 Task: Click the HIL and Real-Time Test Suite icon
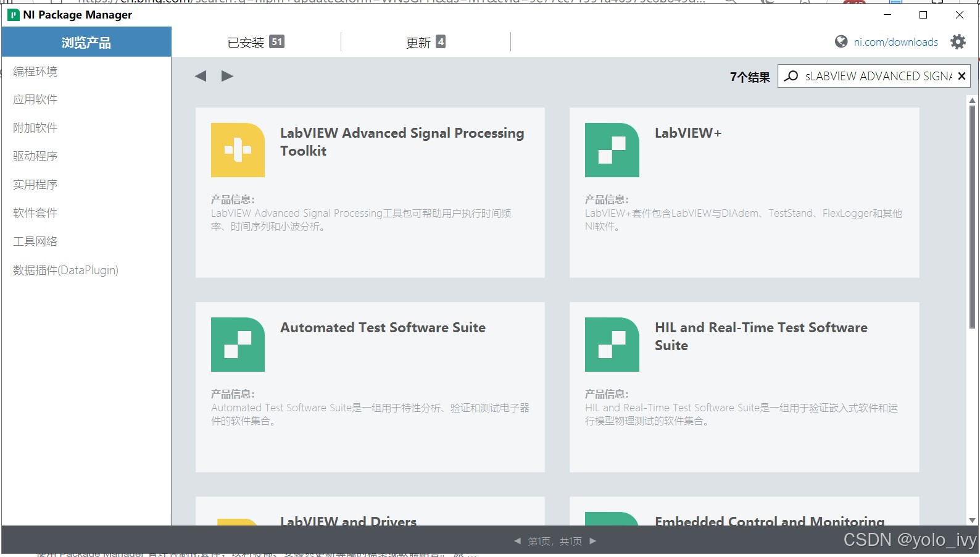click(612, 345)
